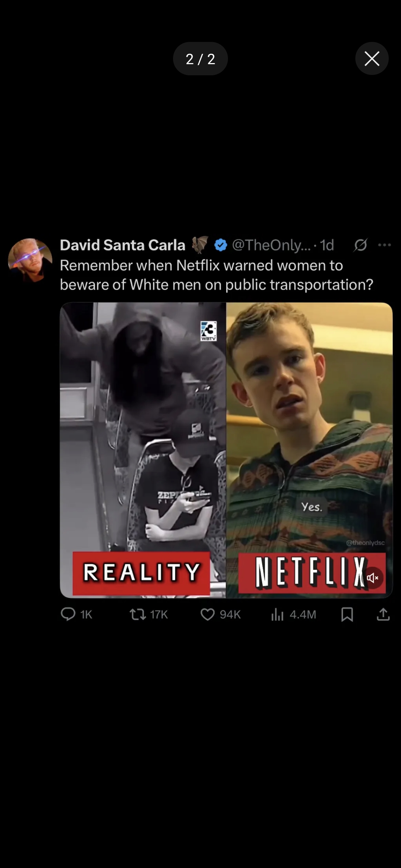The height and width of the screenshot is (868, 401).
Task: Open the three-dot more options menu
Action: point(384,245)
